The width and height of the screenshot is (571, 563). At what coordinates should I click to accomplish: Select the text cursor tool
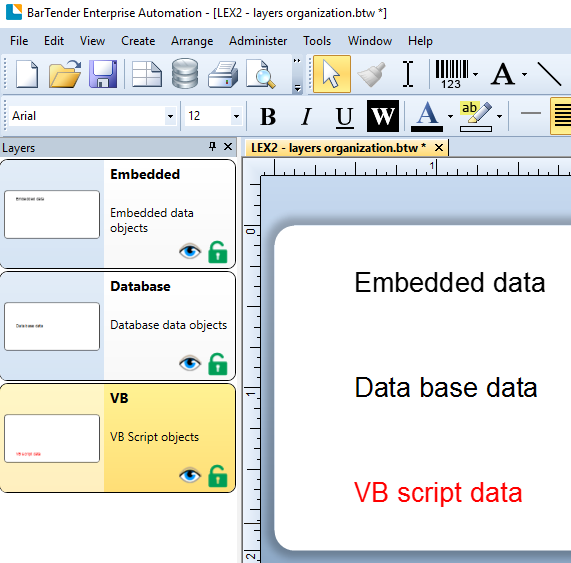coord(408,74)
